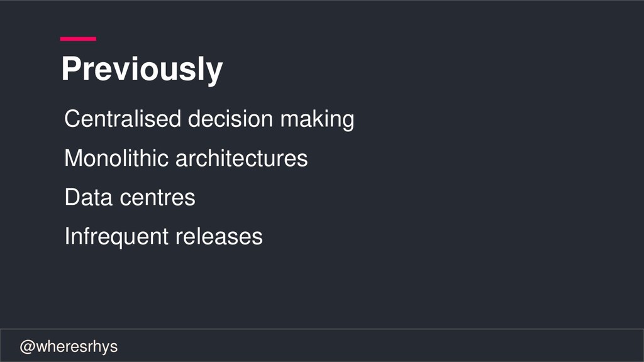Click the 'Previously' slide title
The height and width of the screenshot is (362, 644).
point(142,69)
